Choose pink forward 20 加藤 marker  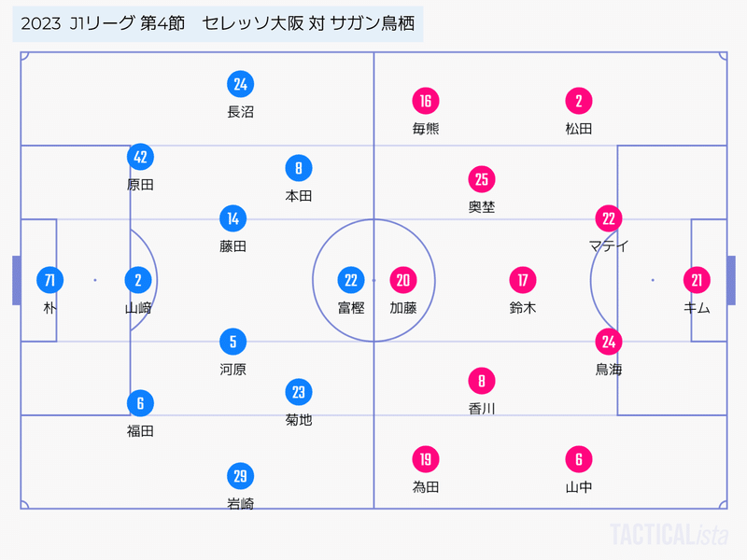coord(403,280)
